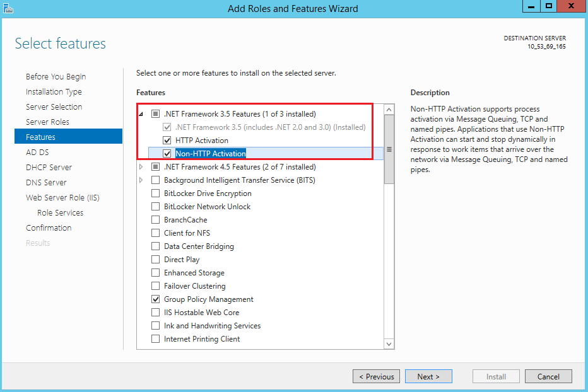Collapse .NET Framework 3.5 Features tree node

coord(141,114)
